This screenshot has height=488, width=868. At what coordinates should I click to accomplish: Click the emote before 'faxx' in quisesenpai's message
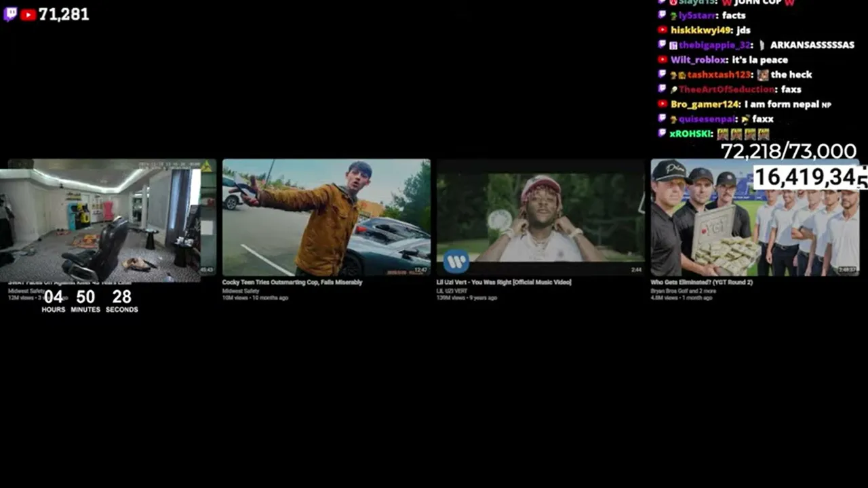pyautogui.click(x=745, y=119)
